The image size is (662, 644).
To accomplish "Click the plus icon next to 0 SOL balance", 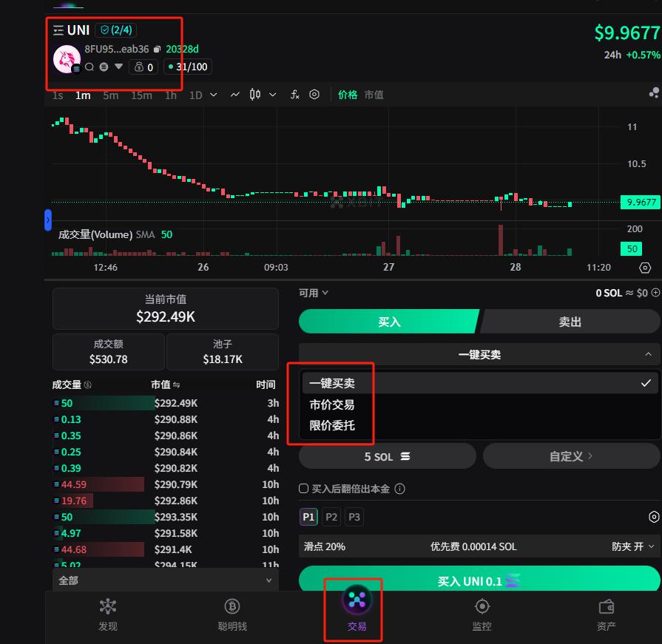I will (x=655, y=293).
